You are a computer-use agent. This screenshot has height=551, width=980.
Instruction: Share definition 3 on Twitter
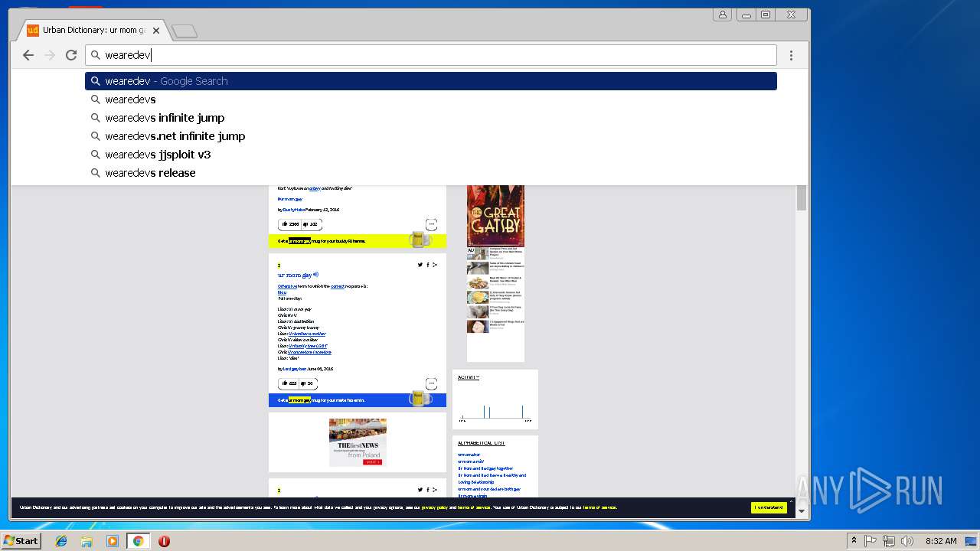(x=420, y=490)
